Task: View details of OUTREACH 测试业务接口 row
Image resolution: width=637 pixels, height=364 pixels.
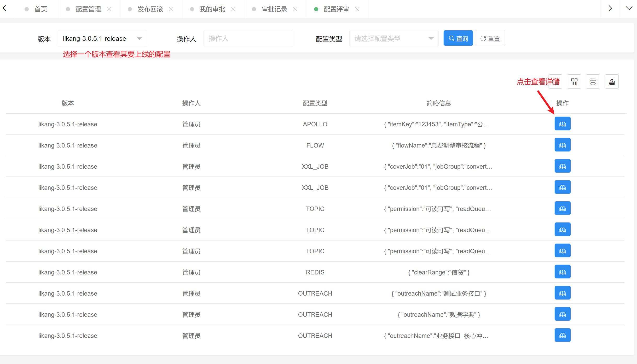Action: (562, 293)
